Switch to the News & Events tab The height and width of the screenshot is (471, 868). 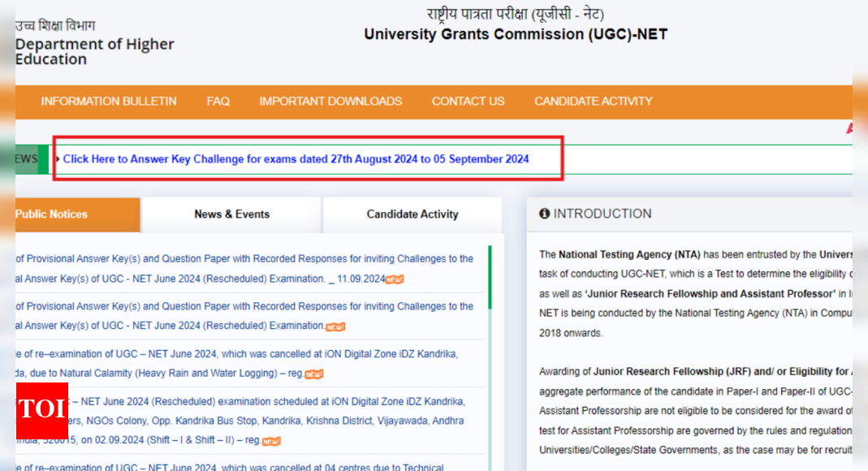(x=232, y=214)
